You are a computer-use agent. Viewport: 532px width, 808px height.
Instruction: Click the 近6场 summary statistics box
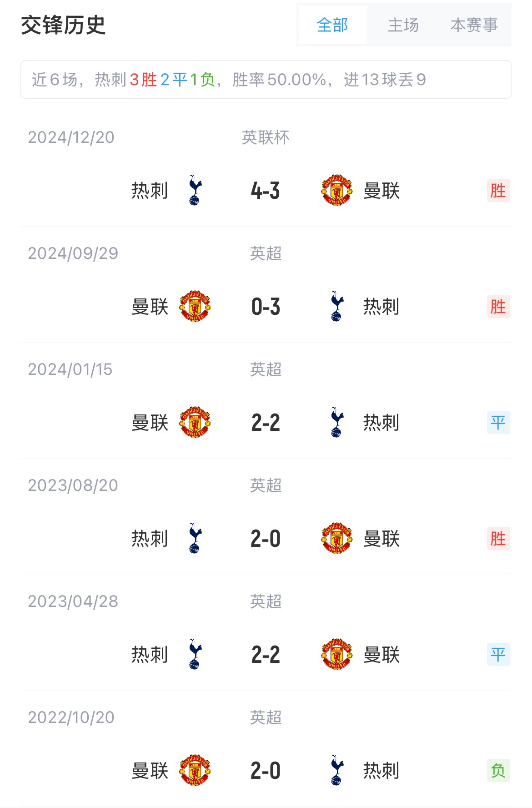266,80
